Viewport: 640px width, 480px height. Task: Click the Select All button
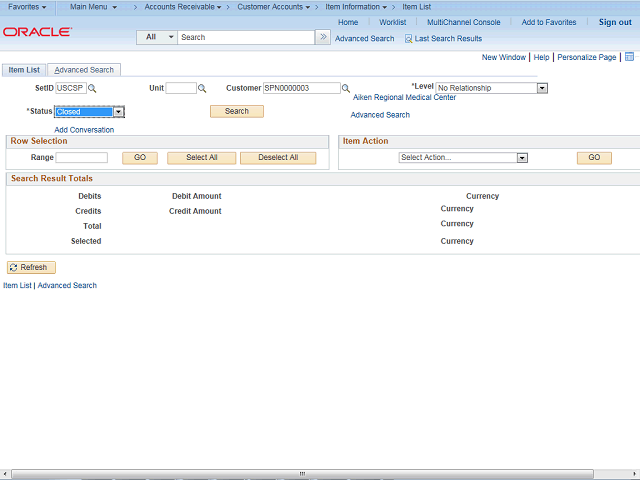click(201, 158)
